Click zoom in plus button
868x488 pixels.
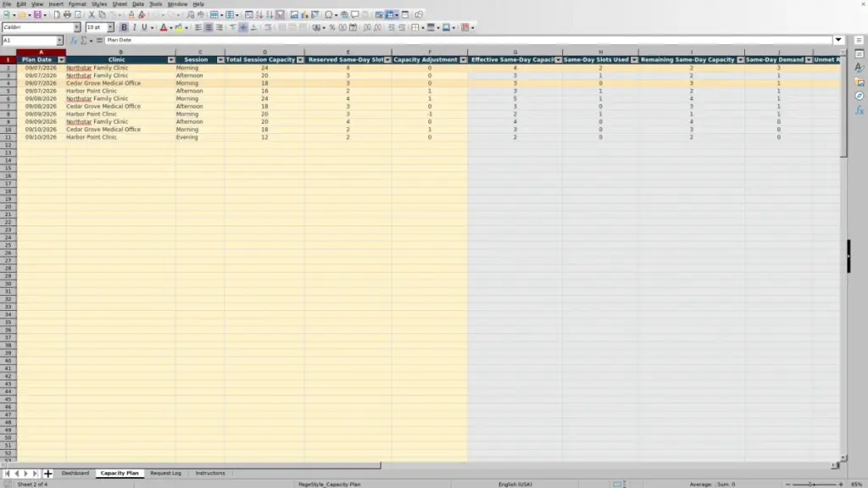click(841, 484)
